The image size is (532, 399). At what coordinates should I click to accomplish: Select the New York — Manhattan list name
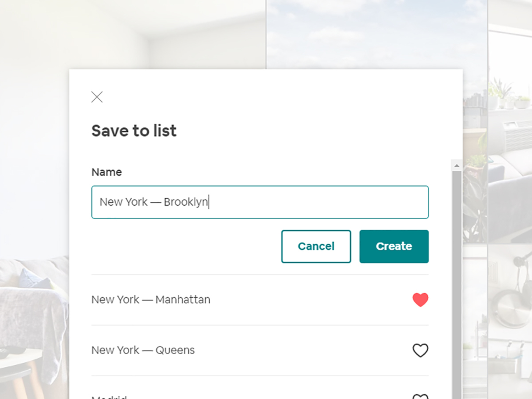point(151,300)
